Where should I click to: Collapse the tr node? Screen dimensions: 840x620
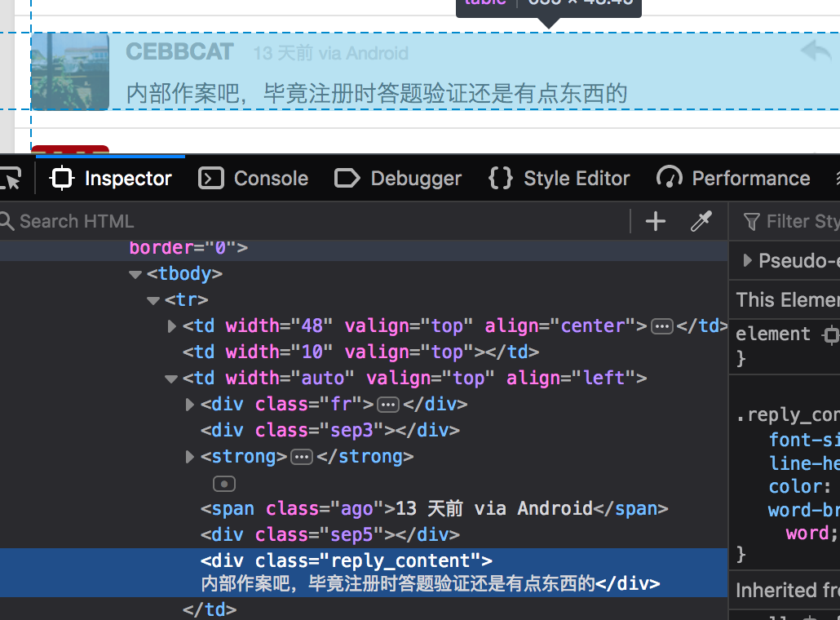point(153,300)
